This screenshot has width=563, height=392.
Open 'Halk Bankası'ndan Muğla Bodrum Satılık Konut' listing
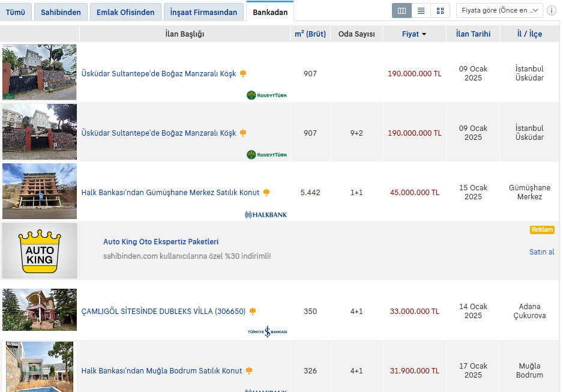(x=161, y=371)
